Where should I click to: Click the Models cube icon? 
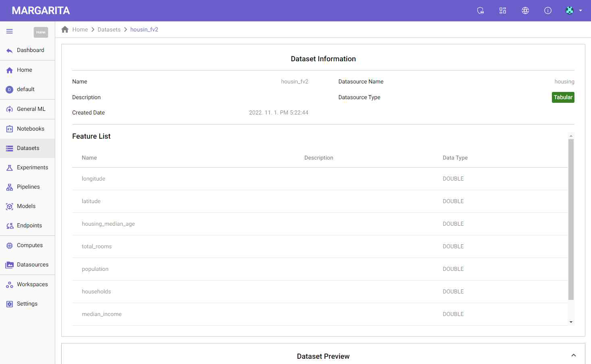(x=10, y=206)
